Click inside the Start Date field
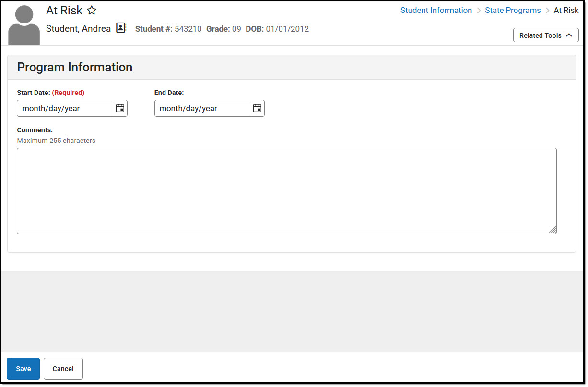This screenshot has height=387, width=588. click(x=65, y=108)
